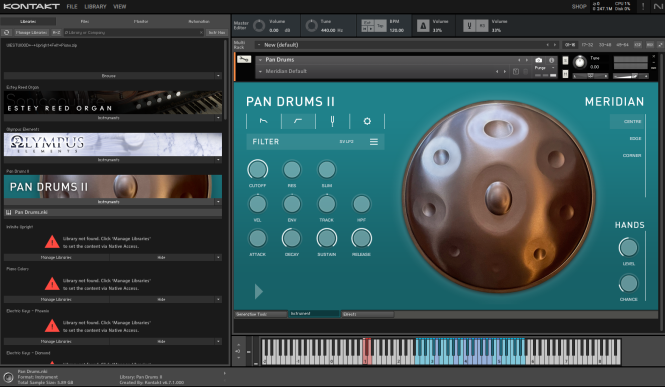Click the KSP button in the rack header
This screenshot has height=387, width=665.
637,45
